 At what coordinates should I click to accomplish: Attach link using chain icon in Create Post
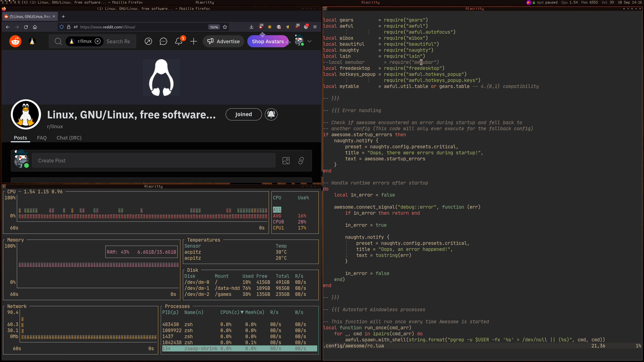301,161
